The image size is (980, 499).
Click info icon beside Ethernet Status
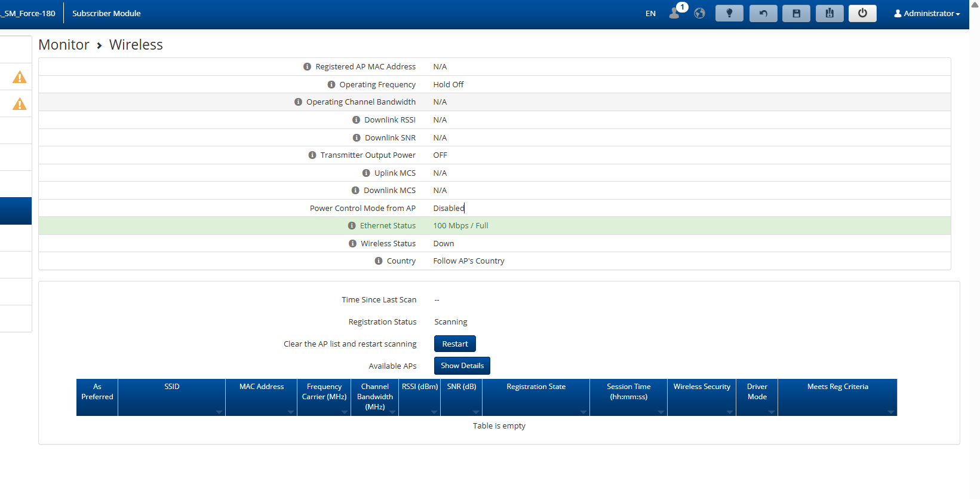(x=352, y=226)
